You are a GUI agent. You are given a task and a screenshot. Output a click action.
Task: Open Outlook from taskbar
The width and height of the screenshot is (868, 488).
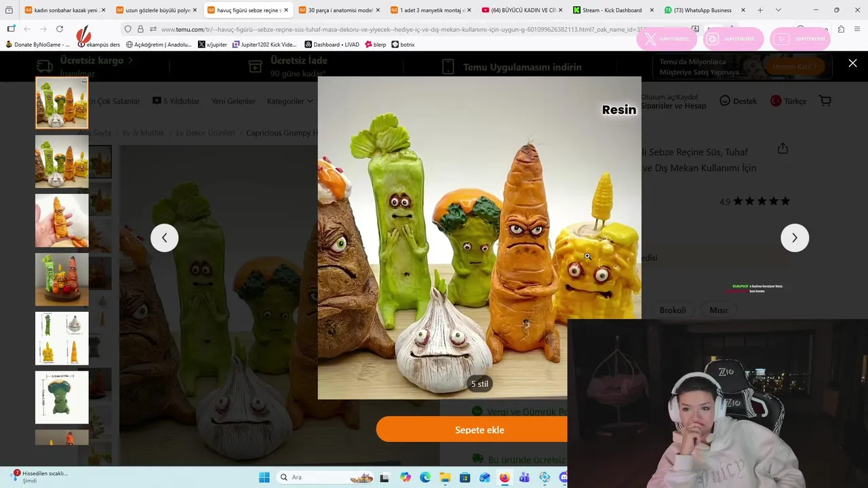click(484, 477)
